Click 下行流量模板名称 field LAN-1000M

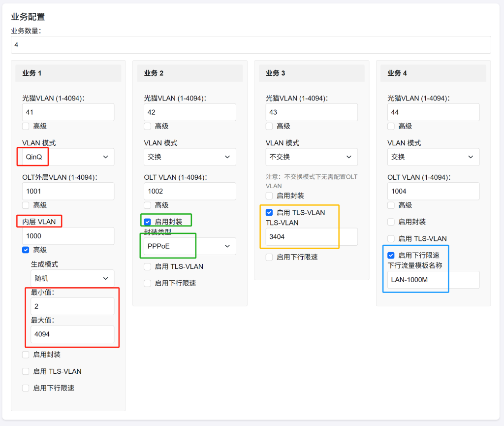(433, 280)
